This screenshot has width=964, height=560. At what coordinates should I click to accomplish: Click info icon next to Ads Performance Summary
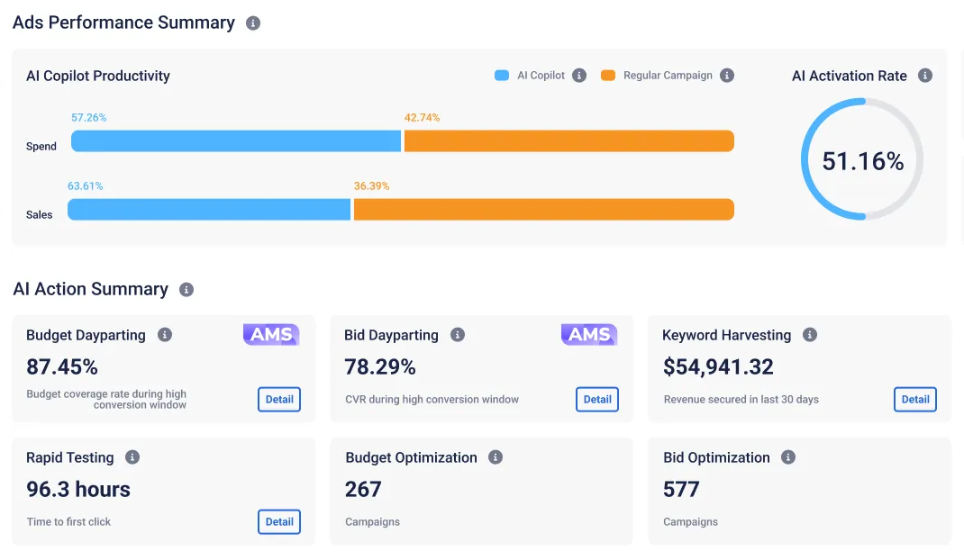click(253, 23)
